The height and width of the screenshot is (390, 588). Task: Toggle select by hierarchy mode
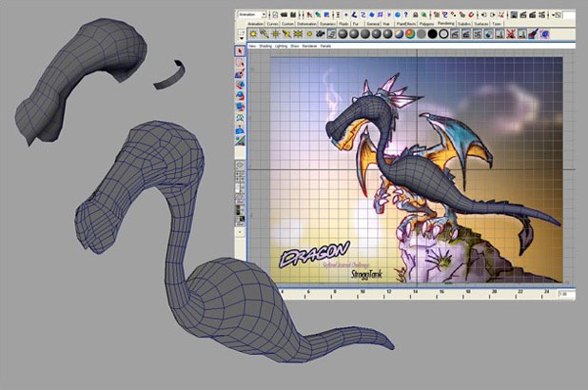pos(309,14)
